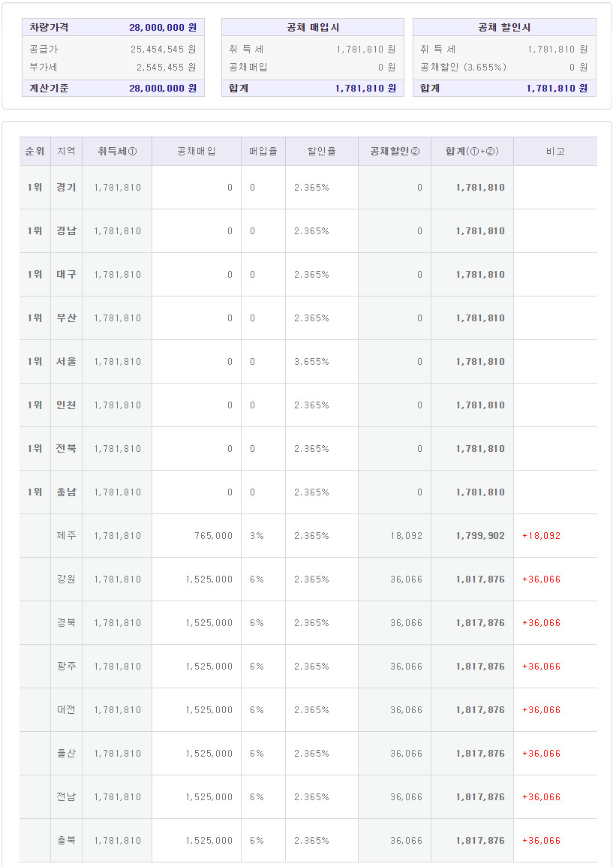Image resolution: width=616 pixels, height=867 pixels.
Task: Click the 1위 rank in 경기 row
Action: (35, 188)
